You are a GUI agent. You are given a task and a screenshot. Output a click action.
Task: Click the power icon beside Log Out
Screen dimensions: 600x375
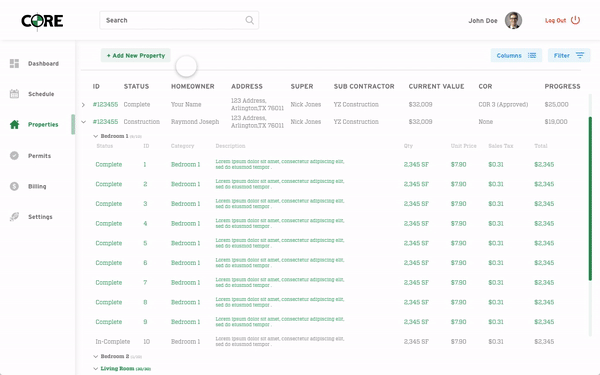point(576,20)
